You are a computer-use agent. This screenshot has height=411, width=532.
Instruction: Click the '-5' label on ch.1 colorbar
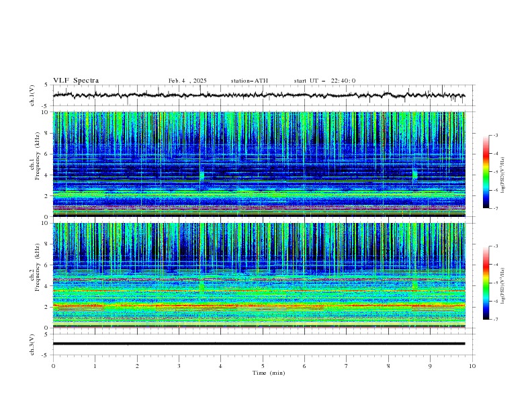click(x=496, y=172)
